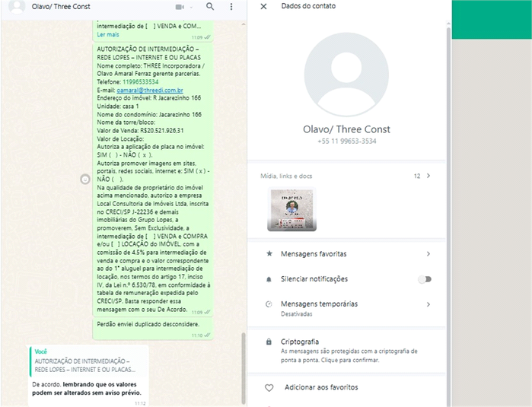532x407 pixels.
Task: Click the heart icon to favorite contact
Action: [x=269, y=388]
